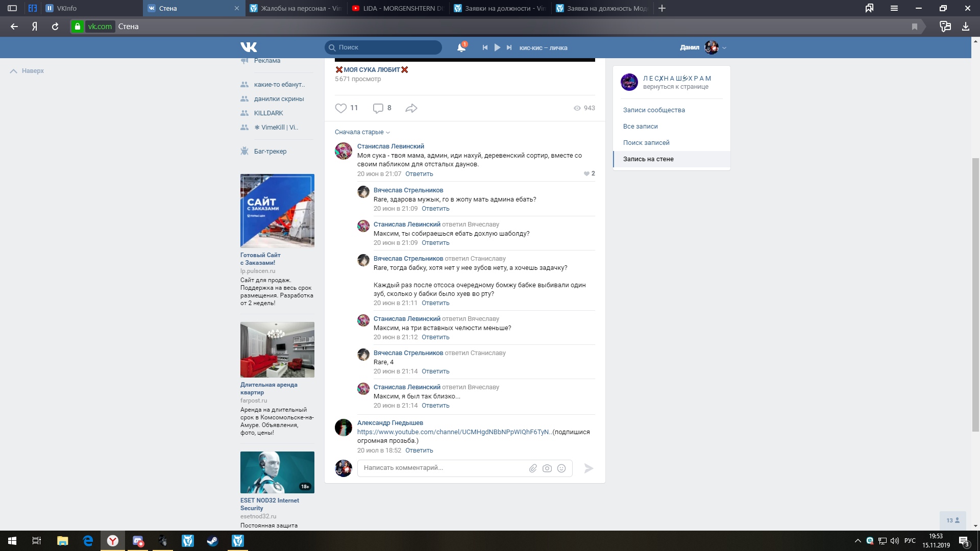This screenshot has width=980, height=551.
Task: Switch to LIDA - MORGENSHTERN tab
Action: tap(398, 8)
